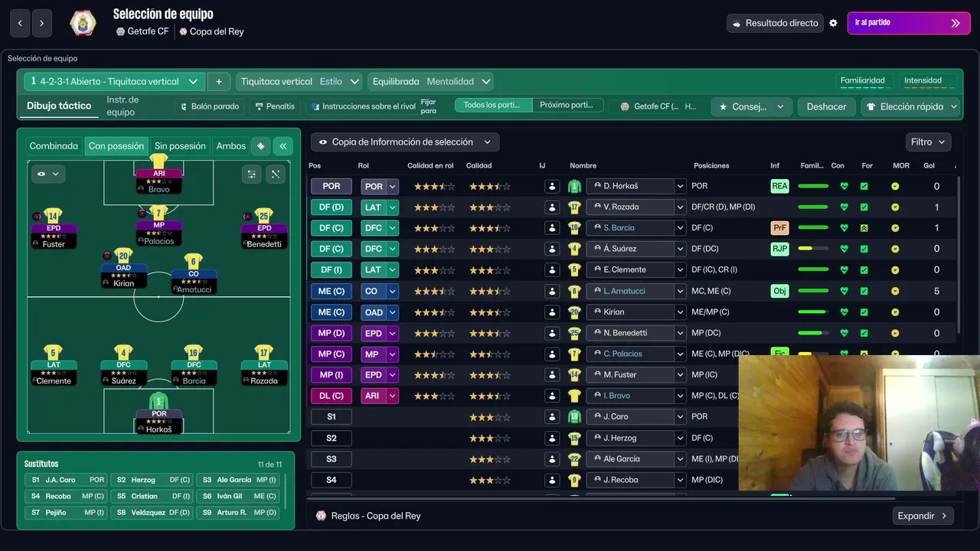Screen dimensions: 980x551
Task: Switch to the Ambos tab
Action: (x=231, y=146)
